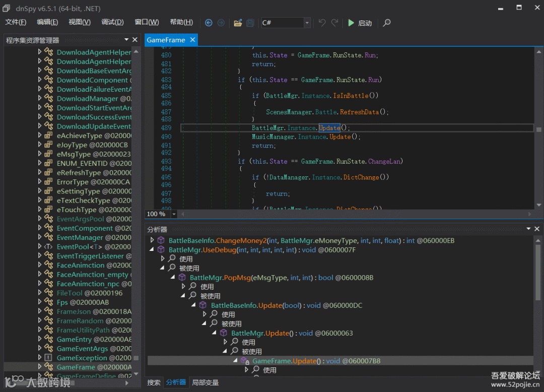The image size is (544, 392).
Task: Collapse the BattleMgr.UseDebug analyzer node
Action: point(152,249)
